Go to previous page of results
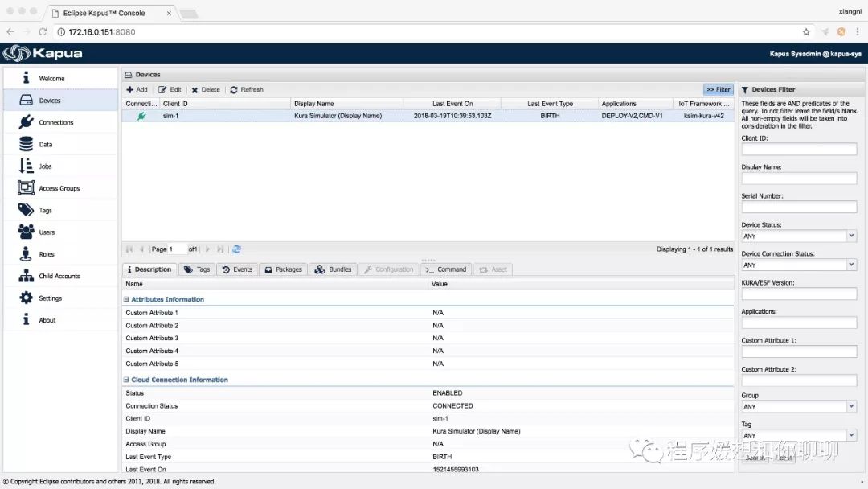Viewport: 868px width, 489px height. (141, 249)
